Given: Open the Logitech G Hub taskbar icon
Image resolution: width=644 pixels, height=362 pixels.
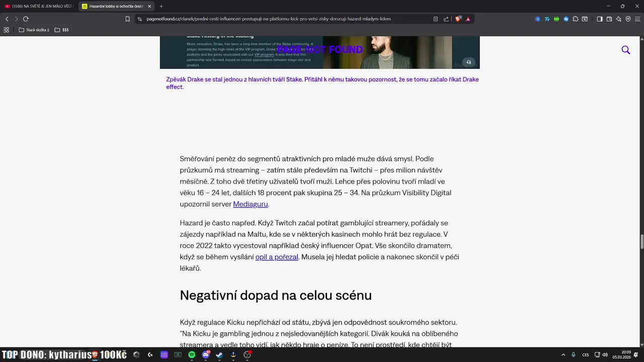Looking at the screenshot, I should point(150,354).
